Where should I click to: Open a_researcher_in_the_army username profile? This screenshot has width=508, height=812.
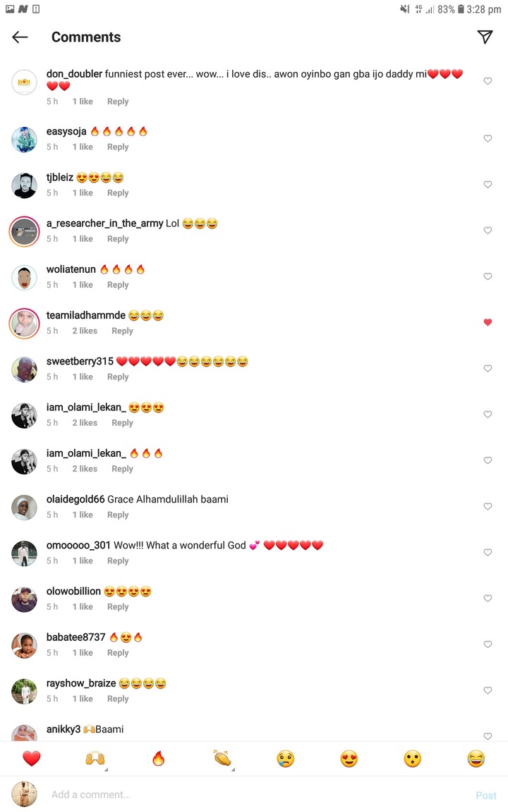pos(104,223)
